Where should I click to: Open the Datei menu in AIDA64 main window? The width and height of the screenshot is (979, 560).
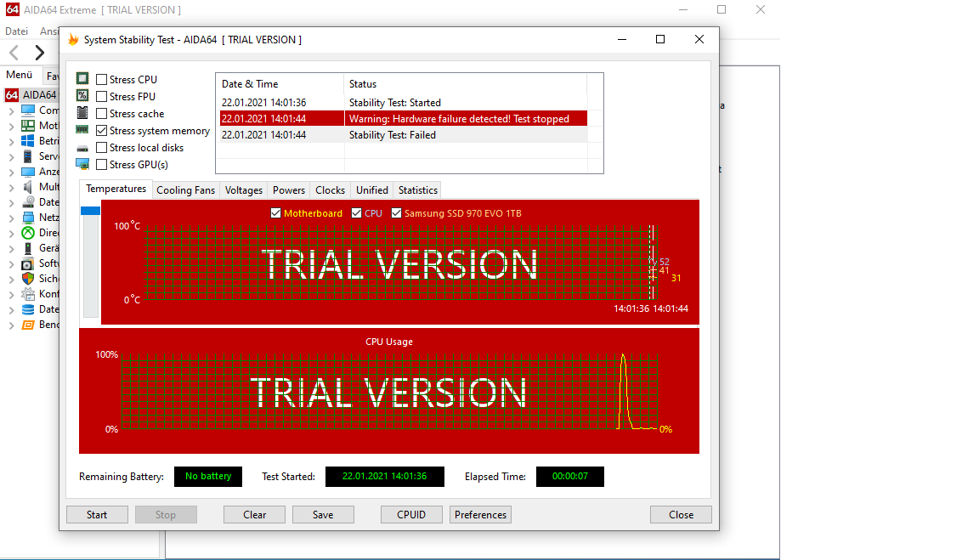[16, 31]
